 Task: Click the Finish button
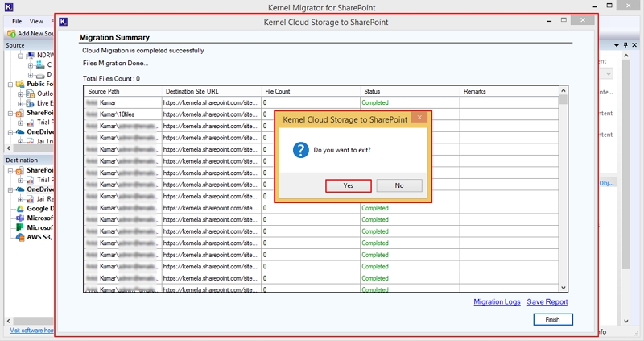point(553,319)
